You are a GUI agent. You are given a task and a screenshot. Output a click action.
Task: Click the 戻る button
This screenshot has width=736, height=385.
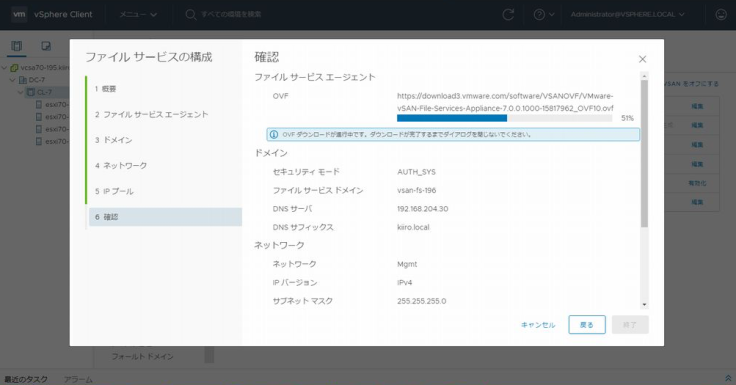click(x=587, y=325)
